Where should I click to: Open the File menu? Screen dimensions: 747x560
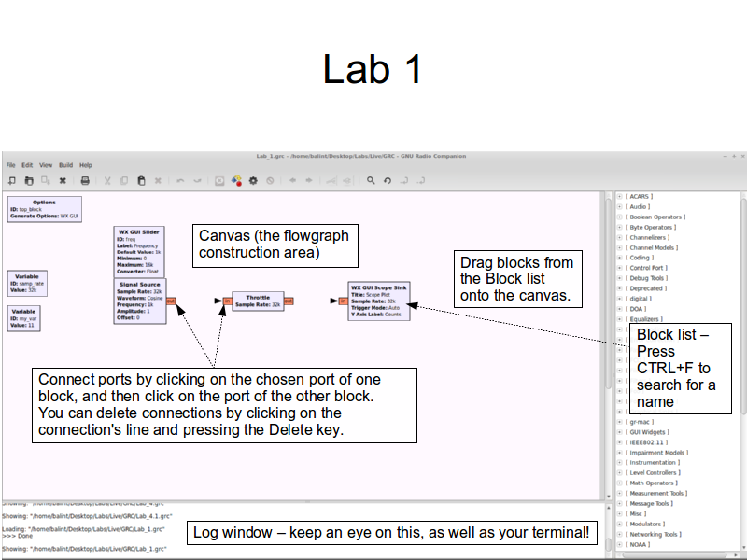pos(11,165)
